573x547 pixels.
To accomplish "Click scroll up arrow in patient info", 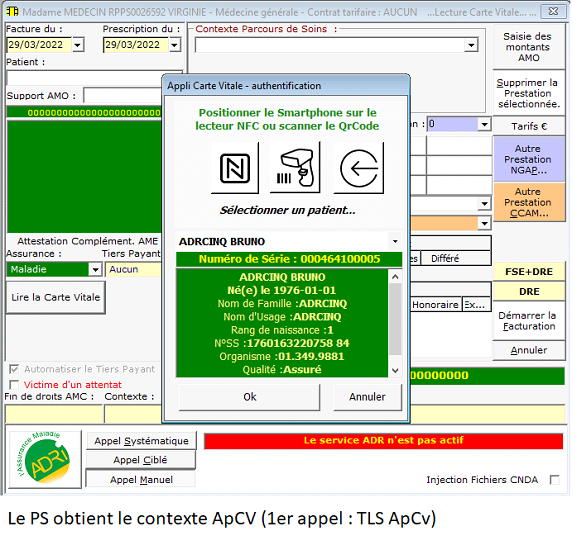I will [395, 277].
